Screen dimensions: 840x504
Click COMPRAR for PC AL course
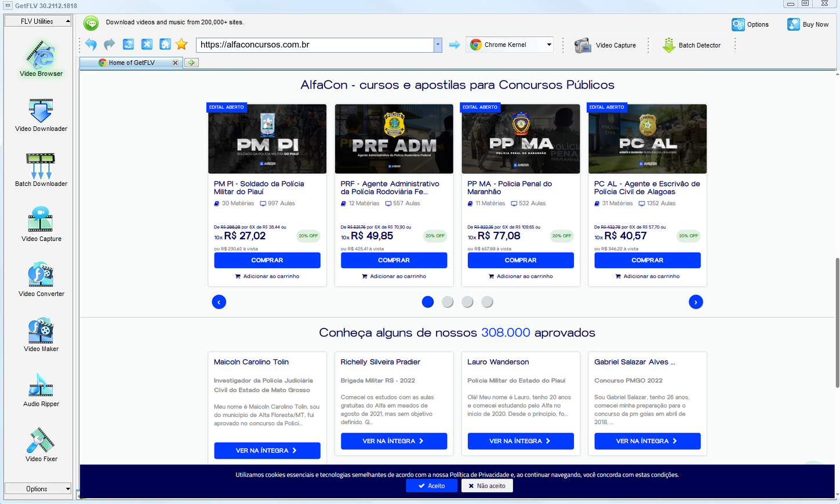(648, 260)
